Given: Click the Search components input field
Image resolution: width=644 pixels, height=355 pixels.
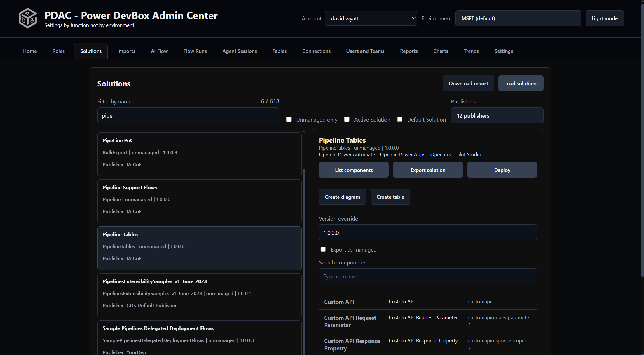Looking at the screenshot, I should 428,276.
